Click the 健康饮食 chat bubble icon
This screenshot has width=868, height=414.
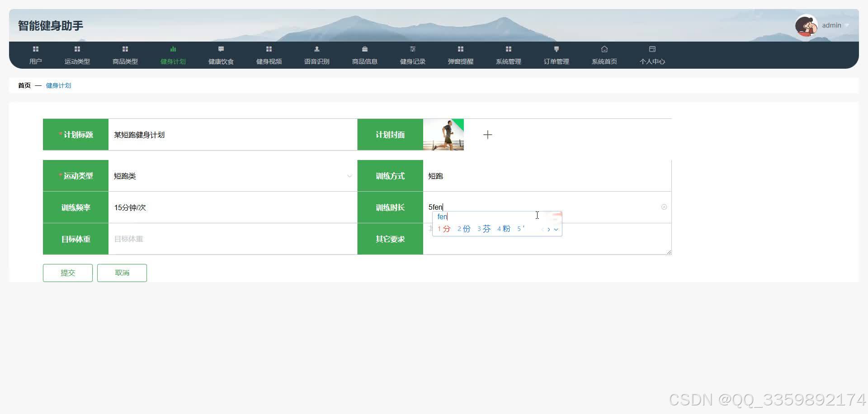[221, 49]
